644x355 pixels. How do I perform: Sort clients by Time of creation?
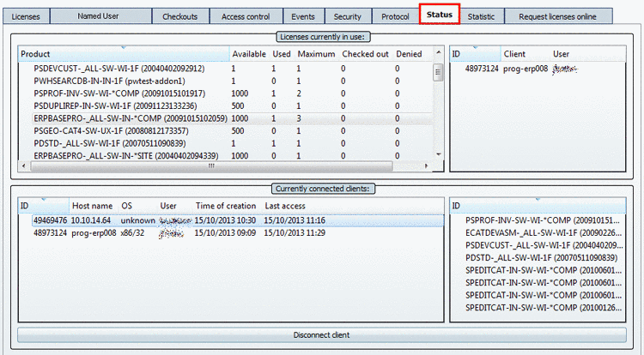(x=226, y=206)
